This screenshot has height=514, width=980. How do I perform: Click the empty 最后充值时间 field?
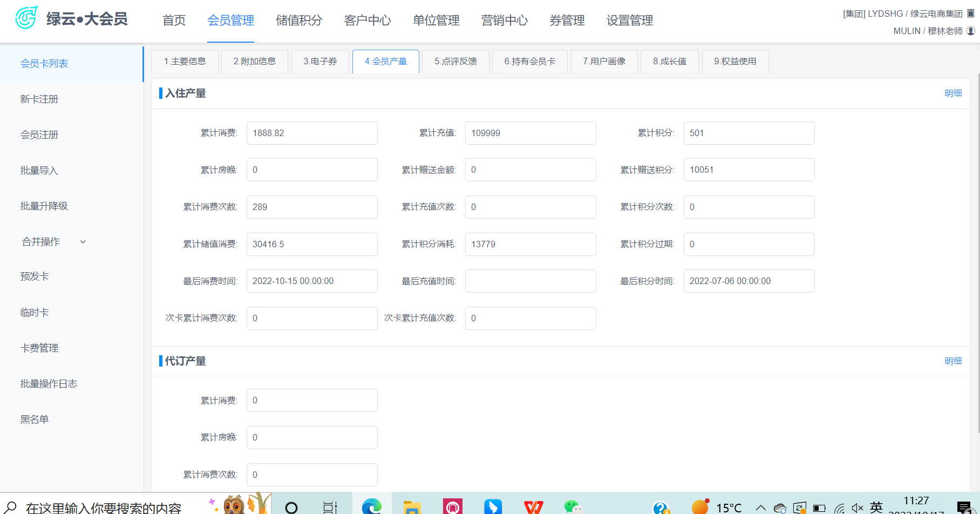pos(530,281)
